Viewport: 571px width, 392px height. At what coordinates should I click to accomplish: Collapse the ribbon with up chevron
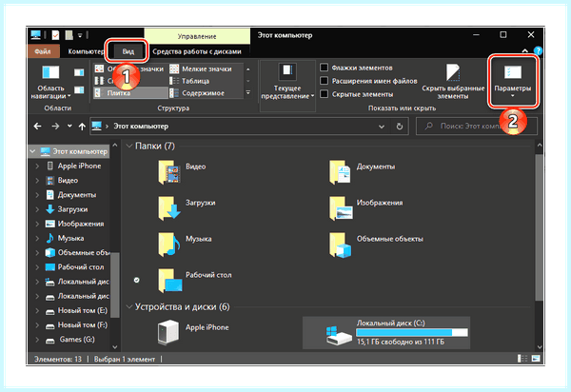[524, 51]
